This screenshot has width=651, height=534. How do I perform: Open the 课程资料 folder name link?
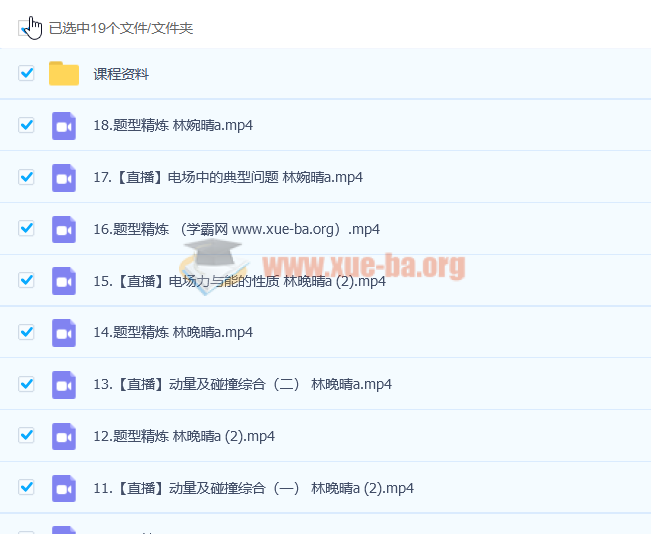click(x=121, y=74)
